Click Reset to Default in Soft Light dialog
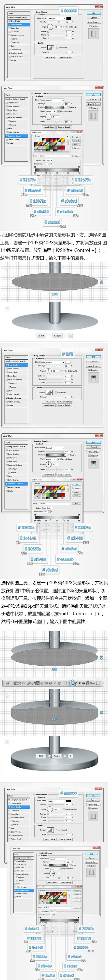Viewport: 108px width, 980px height. click(x=65, y=57)
